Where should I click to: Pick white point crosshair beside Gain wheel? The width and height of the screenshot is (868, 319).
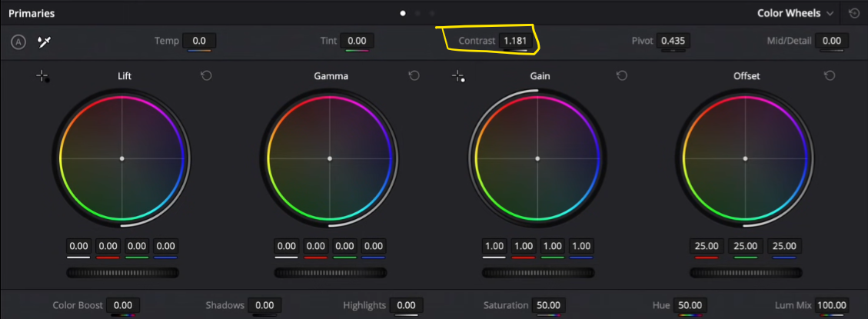(x=458, y=76)
